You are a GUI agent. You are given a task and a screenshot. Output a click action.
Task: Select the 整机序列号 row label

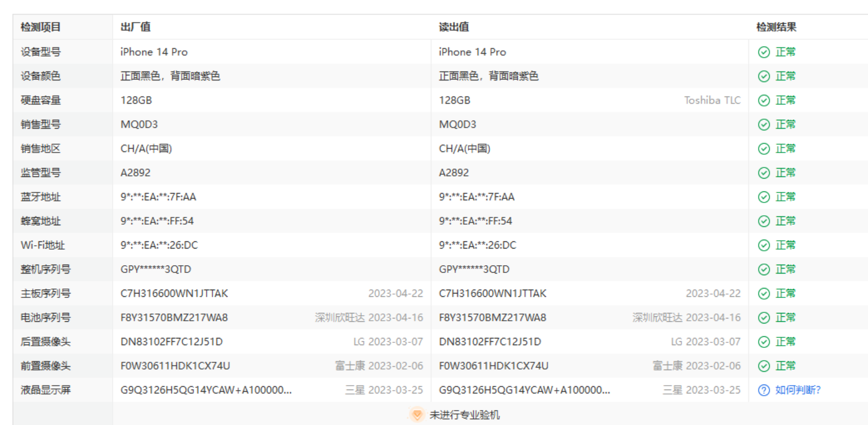(x=45, y=270)
